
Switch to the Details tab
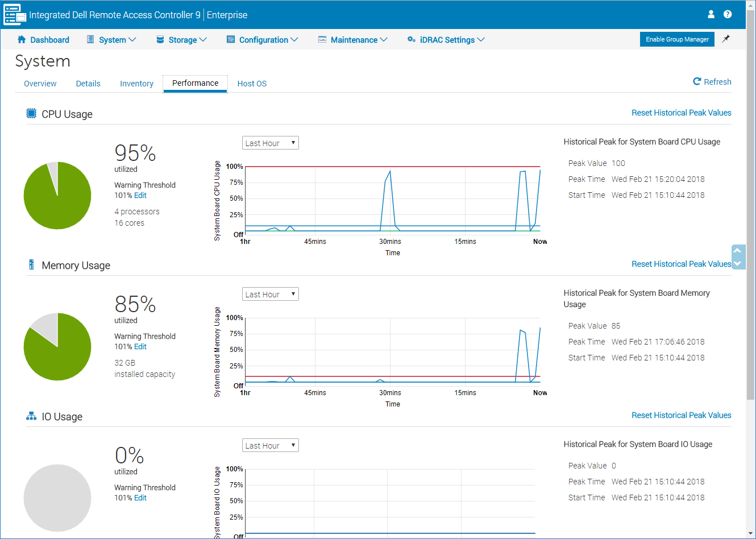pyautogui.click(x=88, y=84)
